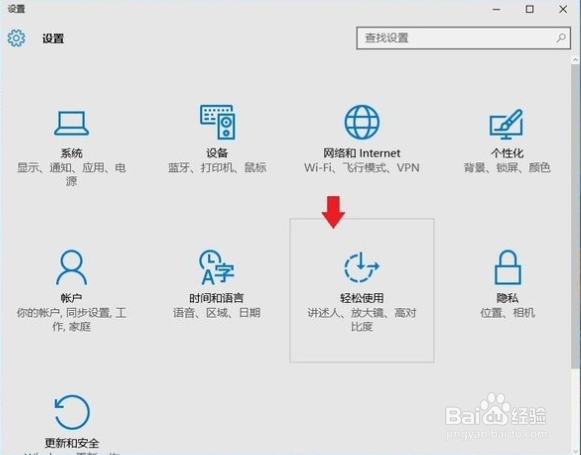This screenshot has height=455, width=581.
Task: Click the 隐私 label
Action: point(507,298)
